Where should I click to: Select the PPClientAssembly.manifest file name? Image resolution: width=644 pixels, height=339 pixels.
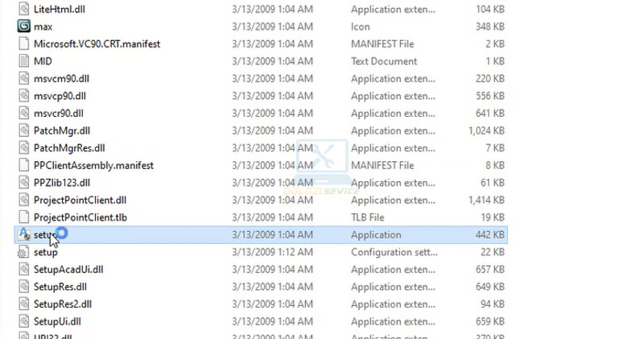coord(93,165)
